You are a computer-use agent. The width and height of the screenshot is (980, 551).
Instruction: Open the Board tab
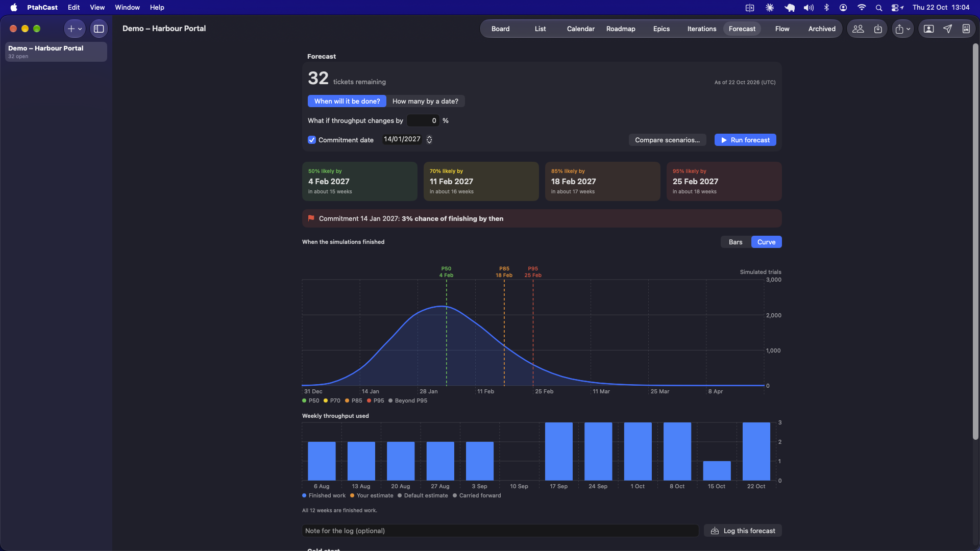pyautogui.click(x=500, y=29)
